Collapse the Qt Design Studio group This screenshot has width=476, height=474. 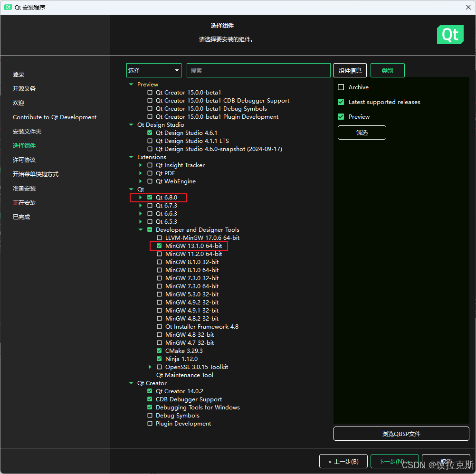click(x=131, y=125)
